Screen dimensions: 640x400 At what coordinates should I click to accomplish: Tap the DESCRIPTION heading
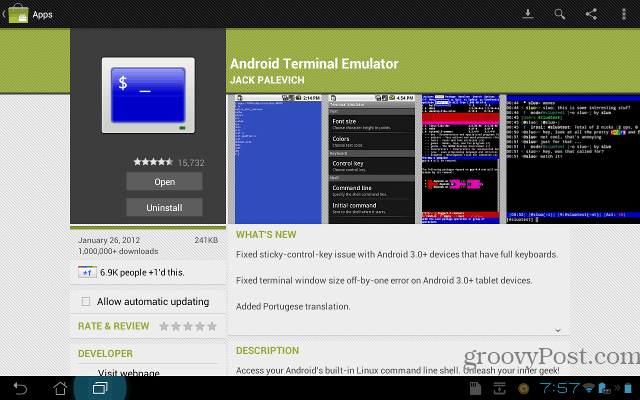[267, 351]
